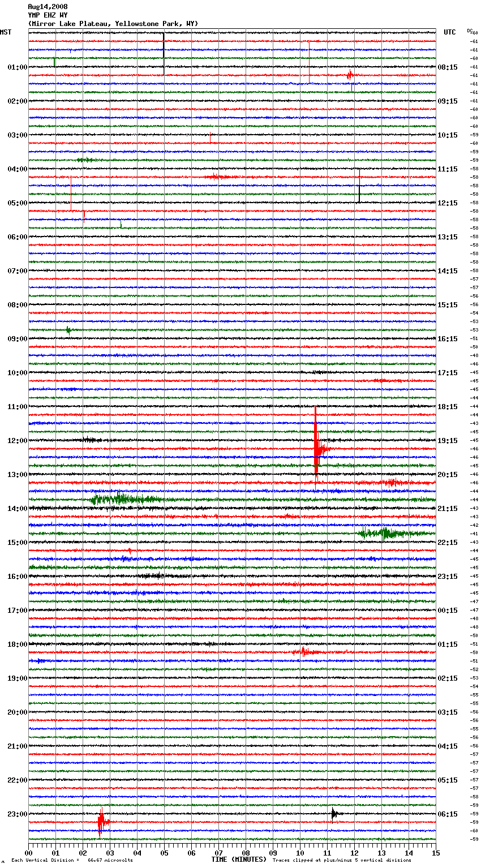The width and height of the screenshot is (481, 868).
Task: Click the 12 minute axis tick label
Action: pyautogui.click(x=354, y=853)
